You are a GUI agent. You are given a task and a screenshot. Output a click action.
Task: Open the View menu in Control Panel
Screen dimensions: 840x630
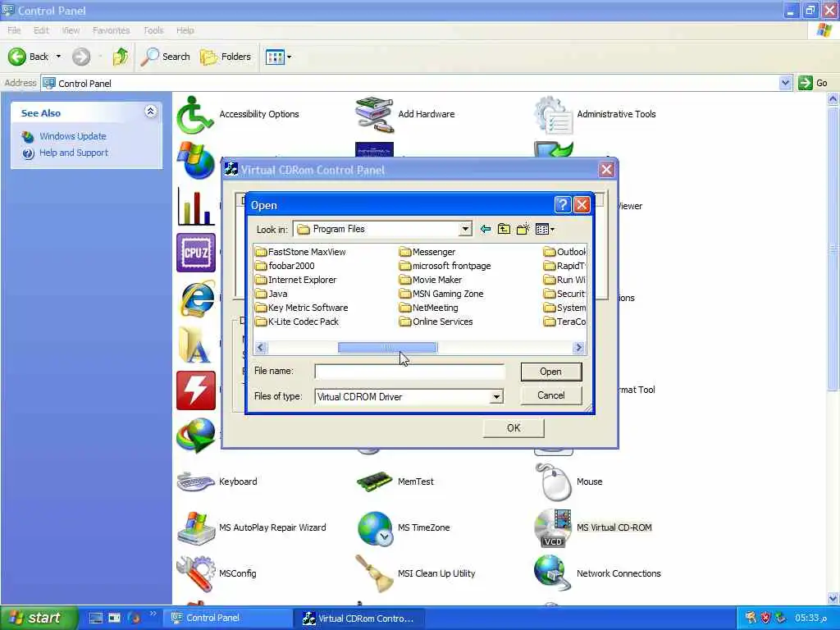pos(71,30)
